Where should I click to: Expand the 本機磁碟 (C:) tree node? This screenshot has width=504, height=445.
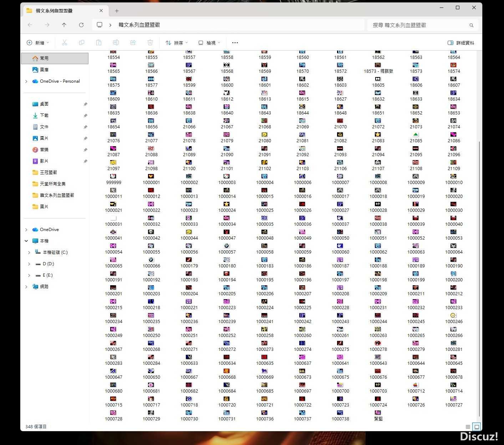click(29, 252)
